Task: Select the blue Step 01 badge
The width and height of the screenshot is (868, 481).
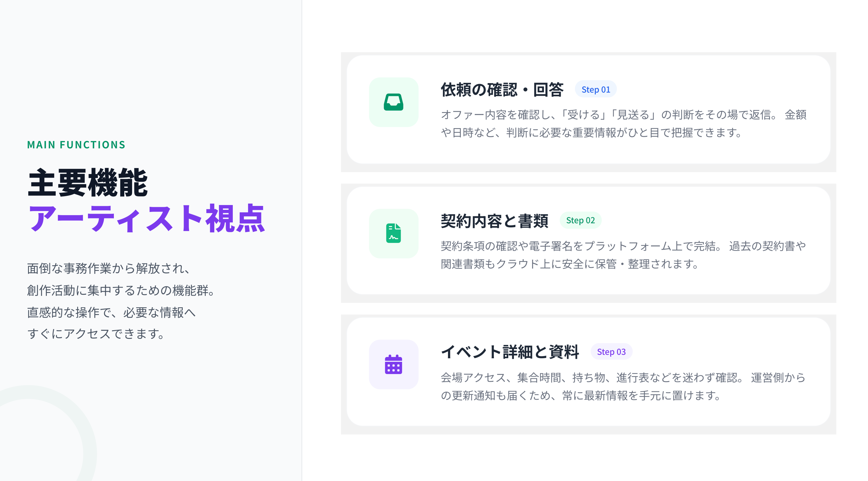Action: pyautogui.click(x=595, y=90)
